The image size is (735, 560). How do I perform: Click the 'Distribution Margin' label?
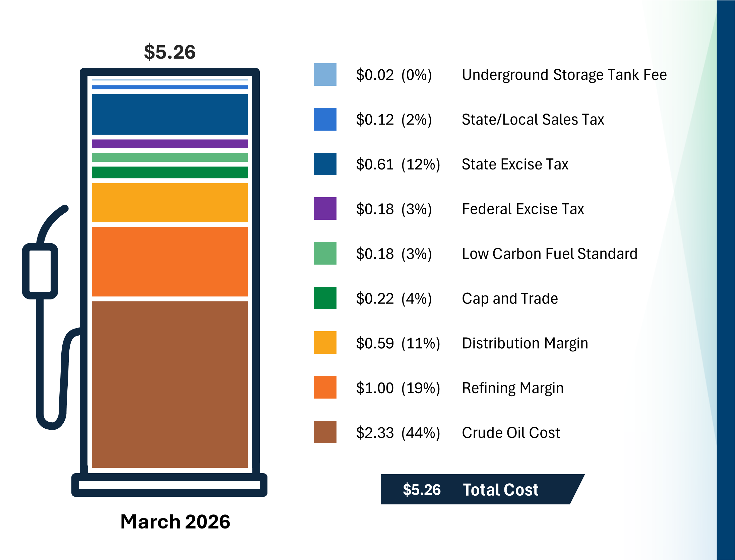point(525,343)
